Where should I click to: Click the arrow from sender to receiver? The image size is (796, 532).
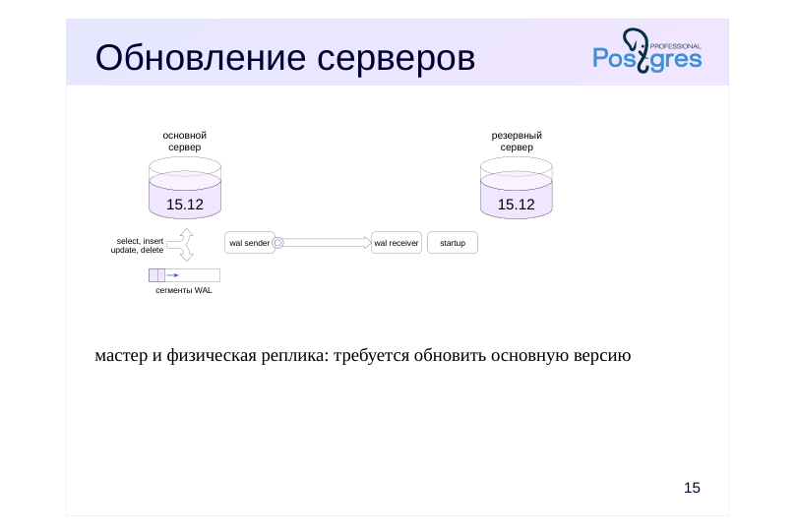[328, 243]
